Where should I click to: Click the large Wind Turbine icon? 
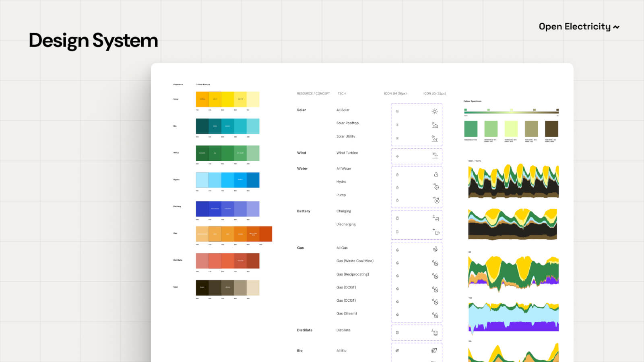click(x=435, y=155)
